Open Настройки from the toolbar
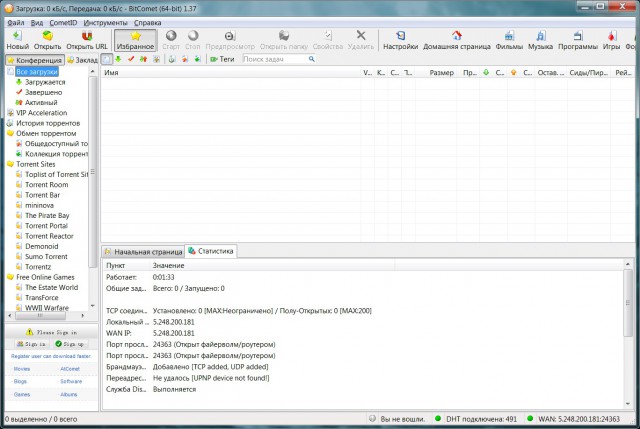 (x=400, y=36)
